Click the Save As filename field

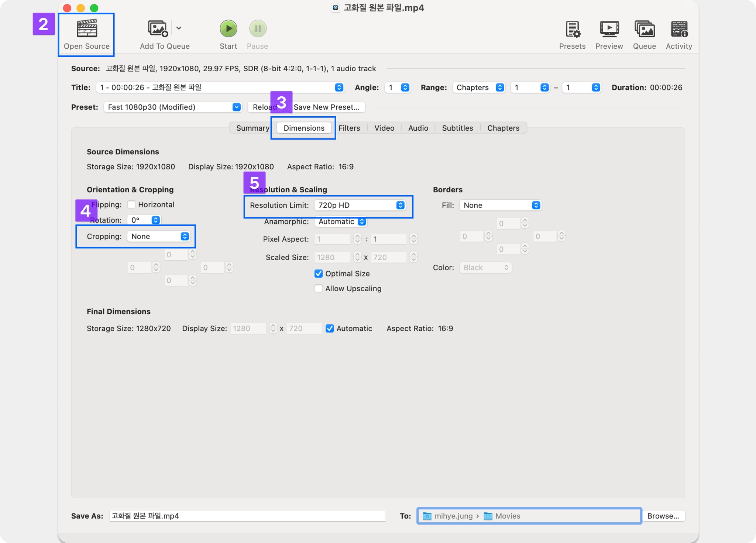pos(247,516)
